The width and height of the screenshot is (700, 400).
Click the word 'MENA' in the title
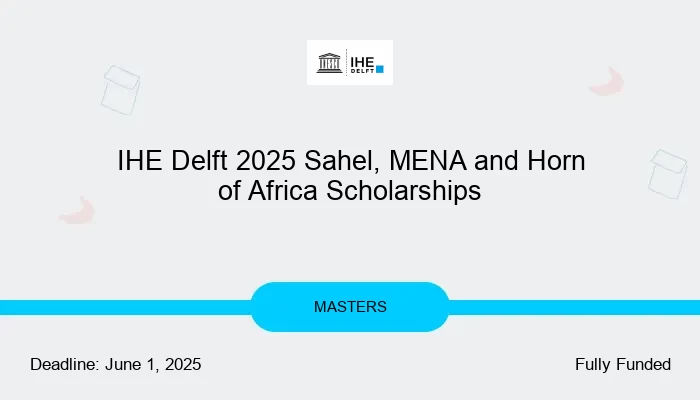[x=428, y=160]
